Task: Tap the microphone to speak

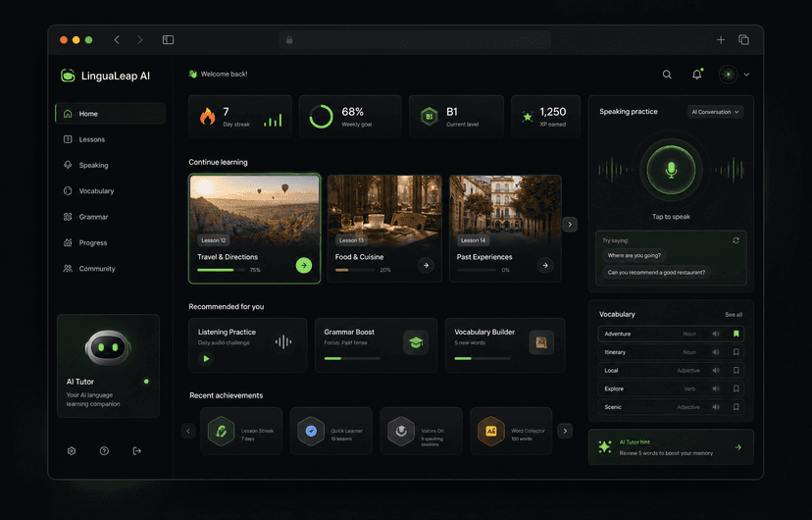Action: (x=671, y=170)
